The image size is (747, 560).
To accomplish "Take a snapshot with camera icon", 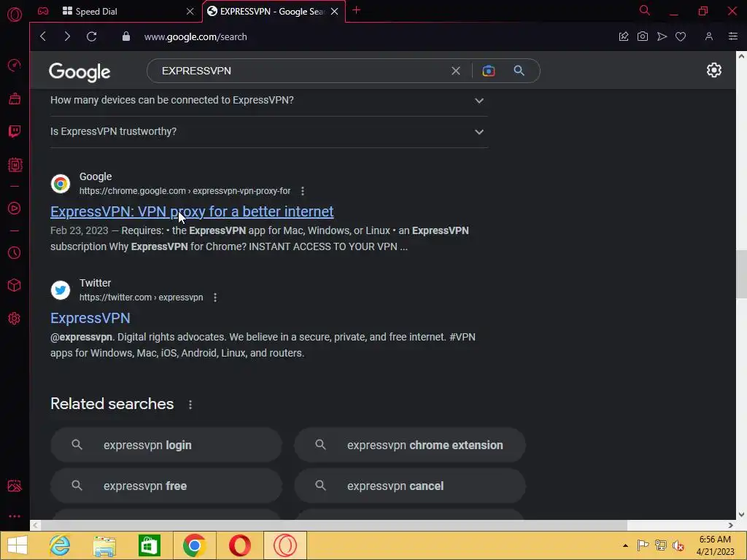I will pyautogui.click(x=642, y=36).
